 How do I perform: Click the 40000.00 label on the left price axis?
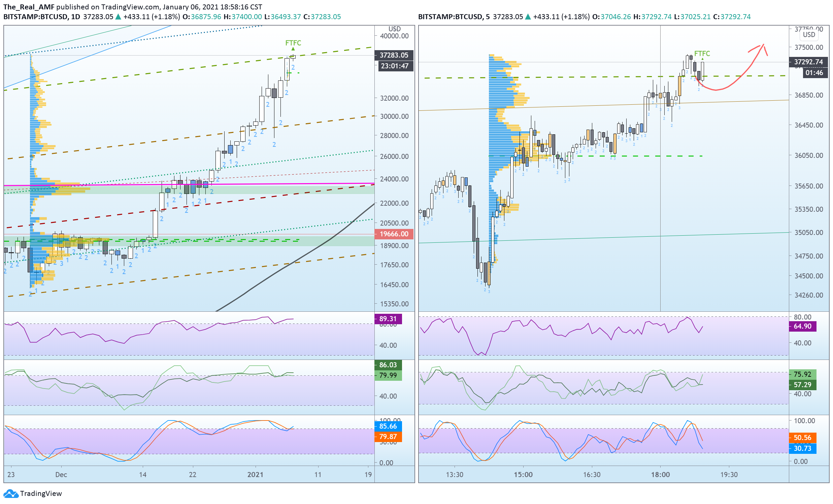tap(394, 36)
